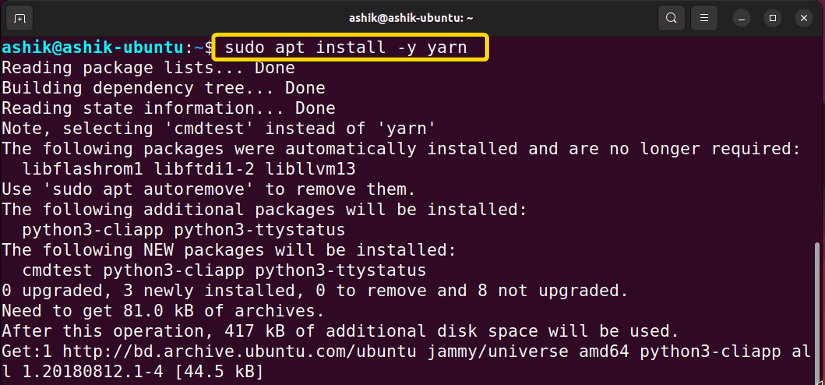Click the command sudo apt install -y yarn
825x385 pixels.
346,48
